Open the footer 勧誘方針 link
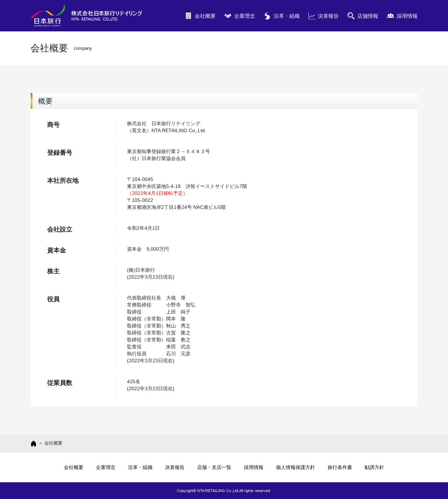This screenshot has height=499, width=448. [x=374, y=468]
